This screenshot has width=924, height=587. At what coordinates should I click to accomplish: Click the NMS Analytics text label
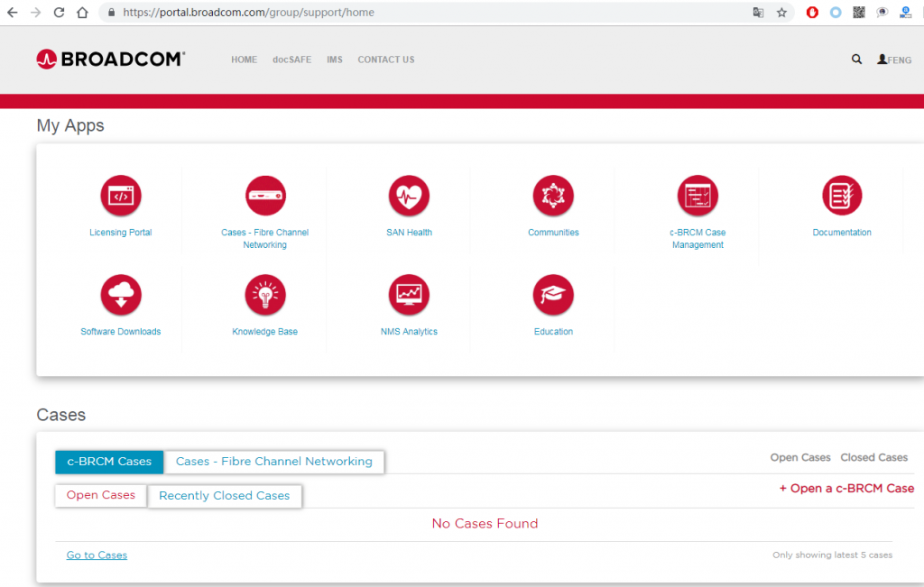pyautogui.click(x=409, y=332)
